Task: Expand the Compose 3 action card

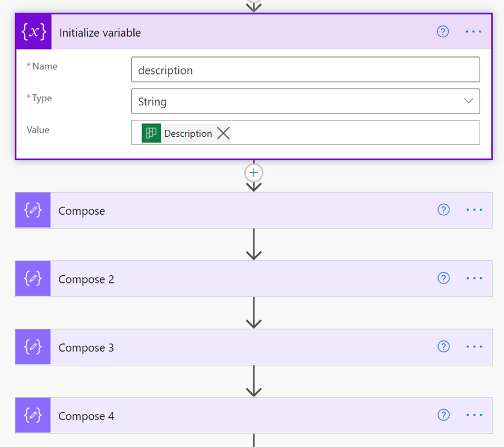Action: [233, 347]
